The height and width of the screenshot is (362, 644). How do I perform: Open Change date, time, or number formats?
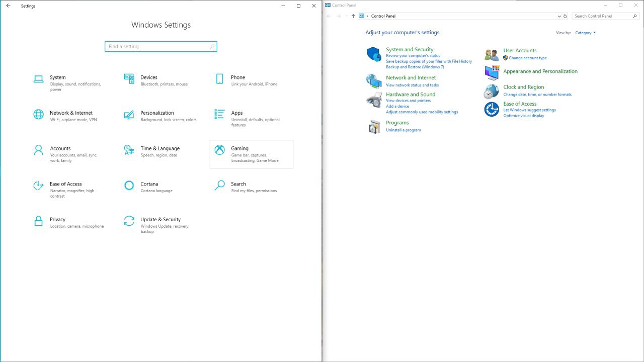[537, 95]
